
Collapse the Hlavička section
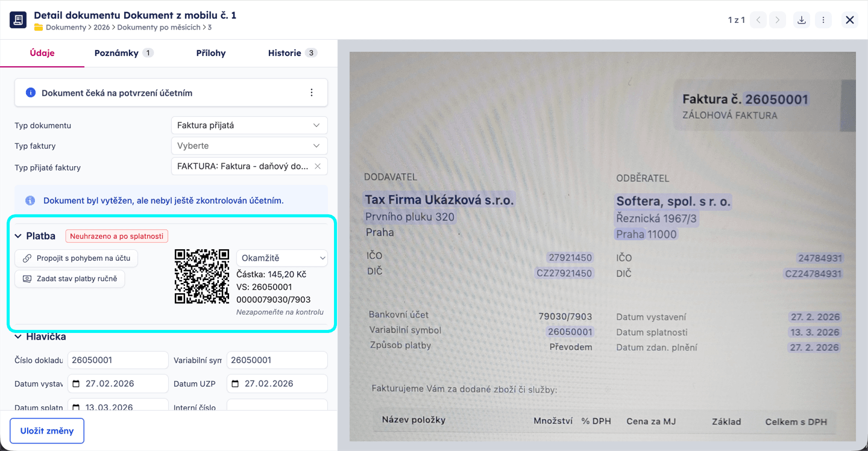19,337
